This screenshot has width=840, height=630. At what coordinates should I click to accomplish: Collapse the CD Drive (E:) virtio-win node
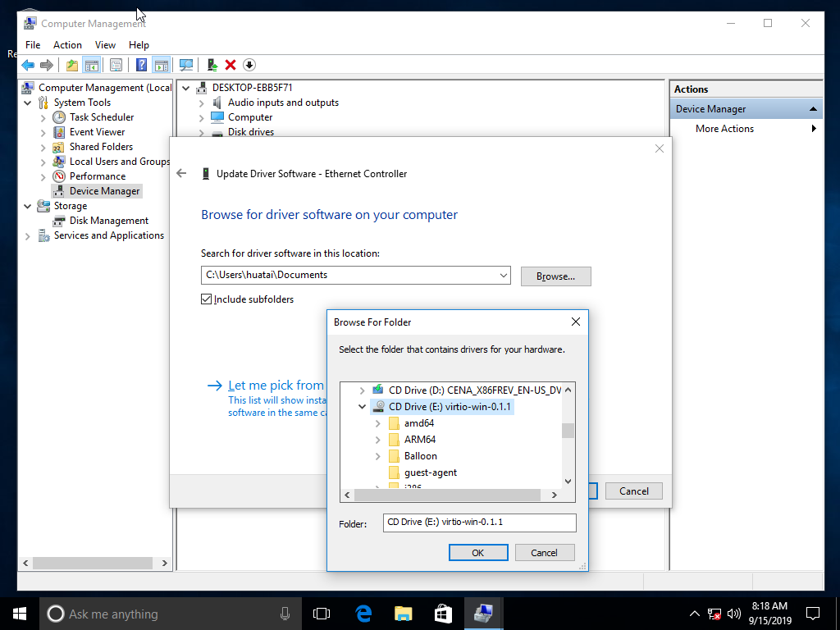pyautogui.click(x=363, y=407)
